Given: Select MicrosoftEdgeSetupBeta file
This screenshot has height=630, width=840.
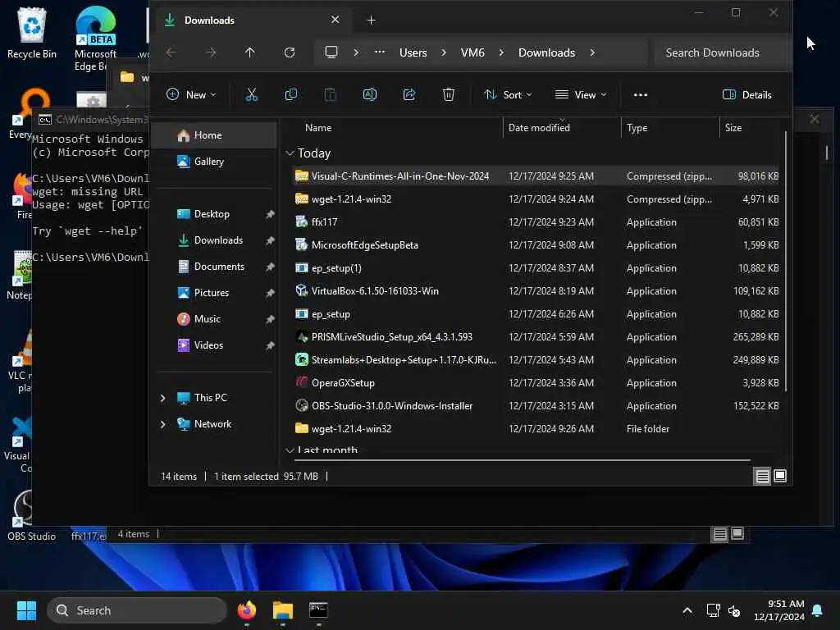Looking at the screenshot, I should [x=536, y=245].
